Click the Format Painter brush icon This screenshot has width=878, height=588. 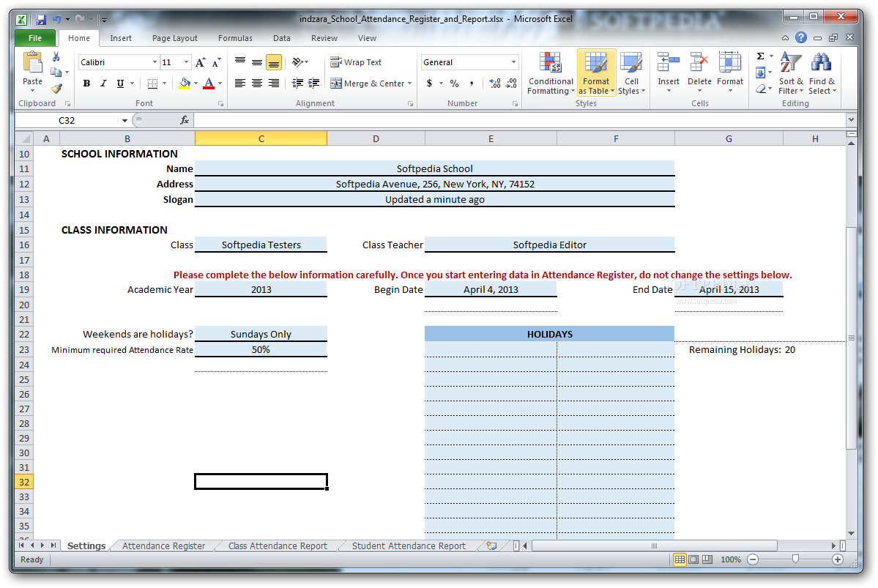coord(56,89)
